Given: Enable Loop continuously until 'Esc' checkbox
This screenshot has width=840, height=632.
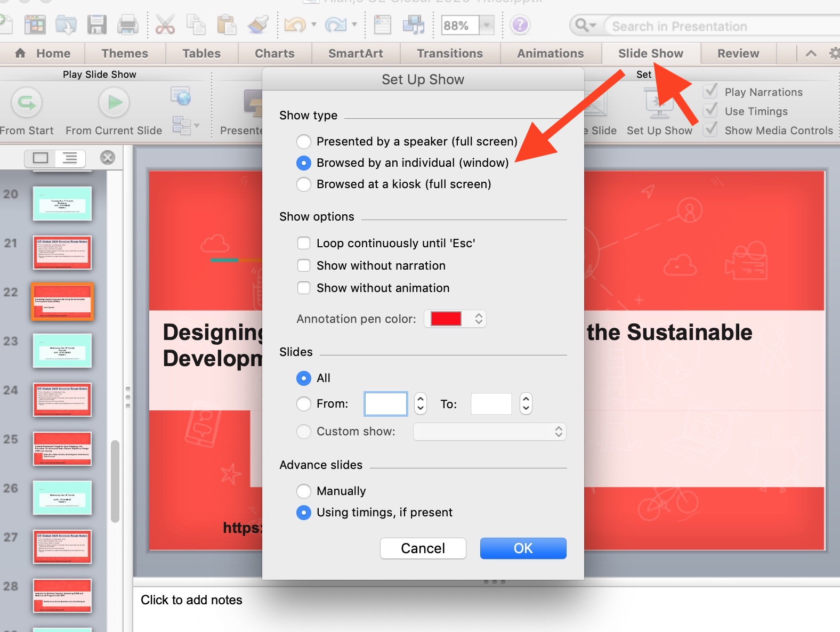Looking at the screenshot, I should point(304,244).
